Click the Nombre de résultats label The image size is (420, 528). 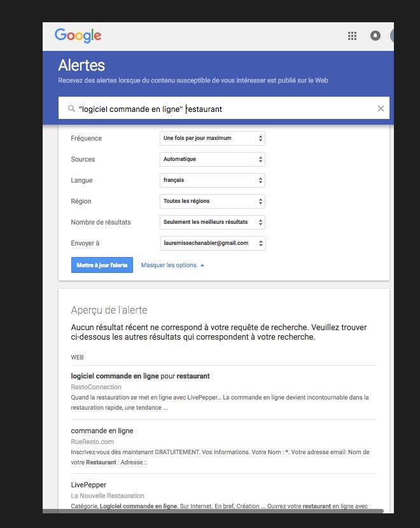[x=101, y=222]
